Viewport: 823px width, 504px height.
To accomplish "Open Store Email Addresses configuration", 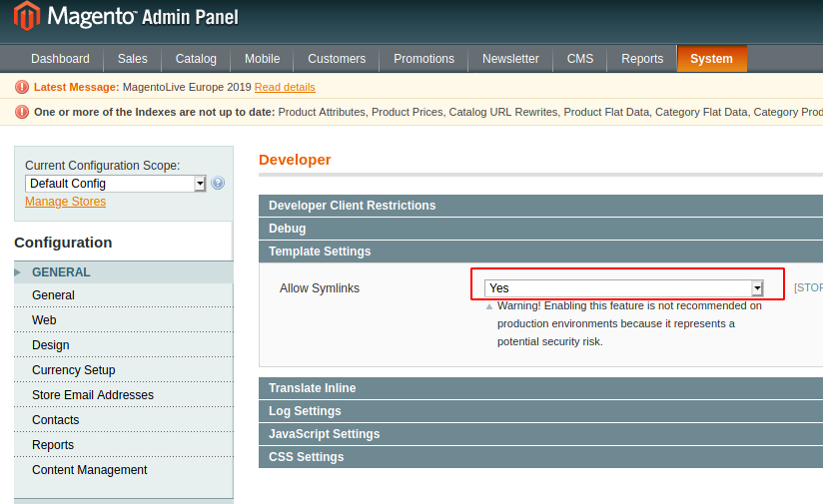I will (123, 395).
